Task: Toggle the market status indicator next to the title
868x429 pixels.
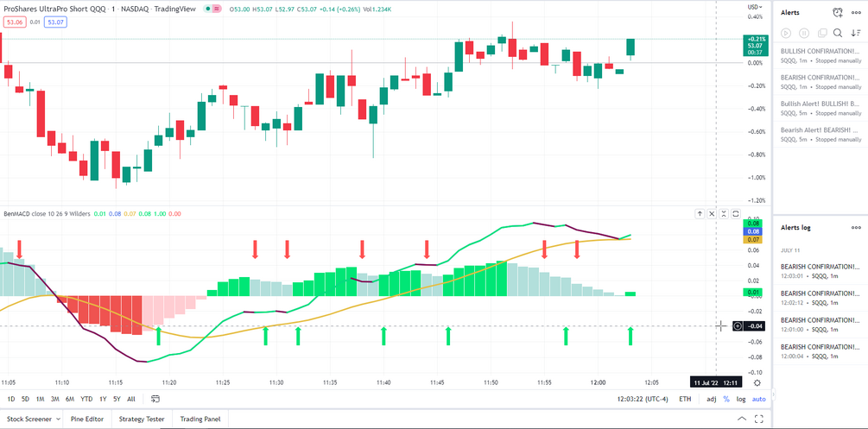Action: click(207, 9)
